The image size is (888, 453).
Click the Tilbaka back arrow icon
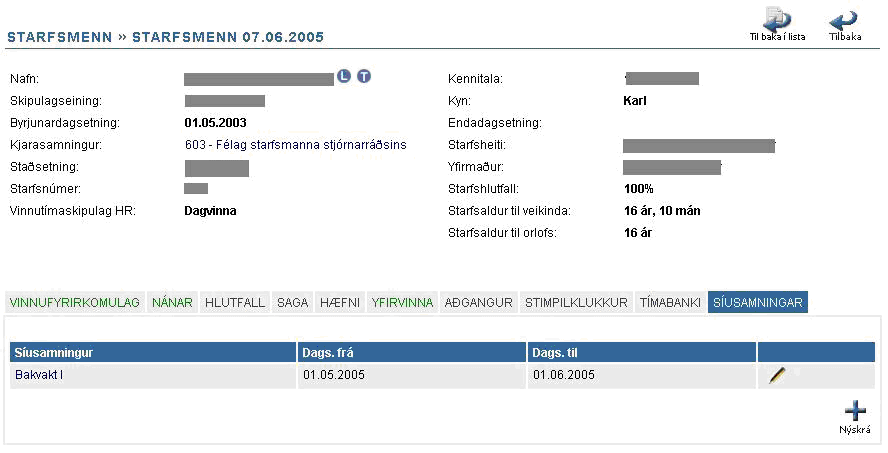844,21
